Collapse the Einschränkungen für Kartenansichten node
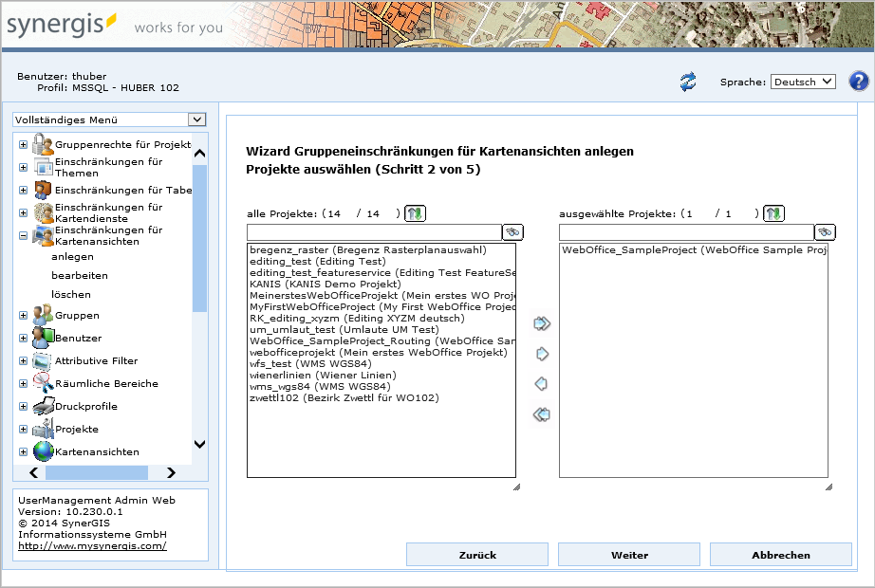Screen dimensions: 875x588 coord(23,236)
